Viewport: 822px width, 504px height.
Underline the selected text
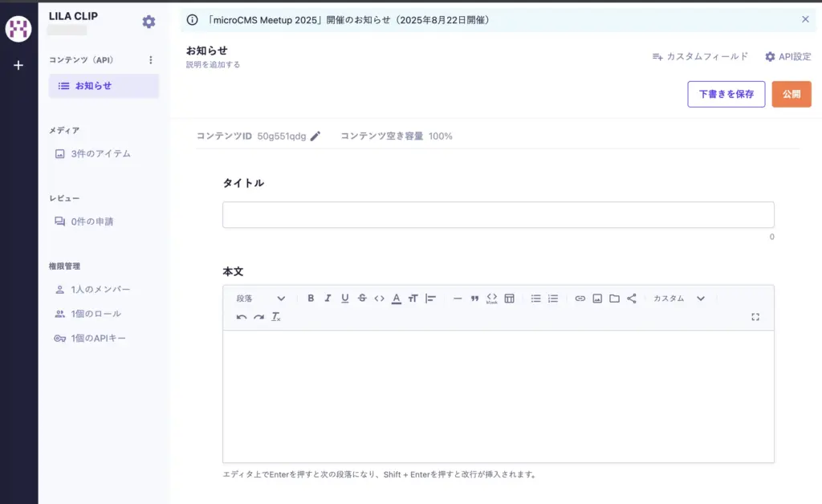pyautogui.click(x=345, y=298)
